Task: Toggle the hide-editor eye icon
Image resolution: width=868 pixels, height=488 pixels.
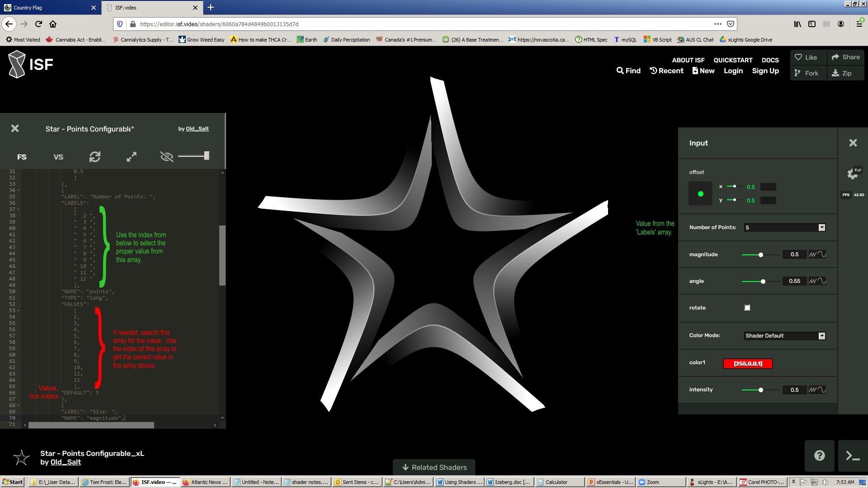Action: click(167, 157)
